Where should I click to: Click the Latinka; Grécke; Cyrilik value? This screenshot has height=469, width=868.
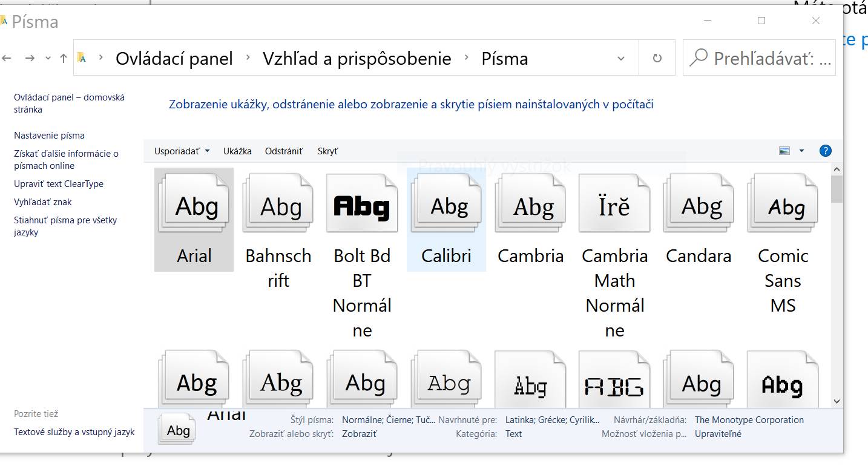[x=553, y=420]
